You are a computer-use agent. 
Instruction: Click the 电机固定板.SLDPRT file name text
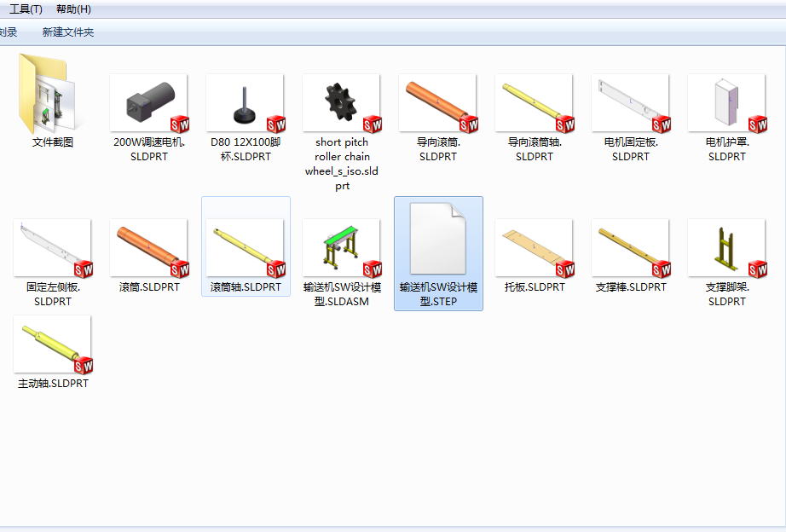(630, 149)
